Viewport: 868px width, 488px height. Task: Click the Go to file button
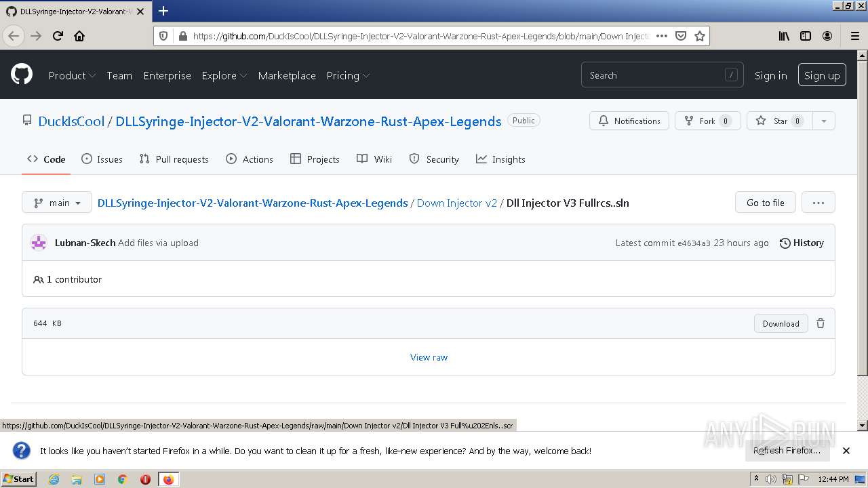point(765,203)
